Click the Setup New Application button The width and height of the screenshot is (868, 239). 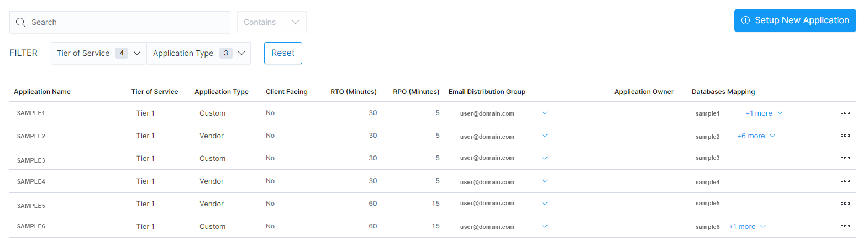[795, 20]
